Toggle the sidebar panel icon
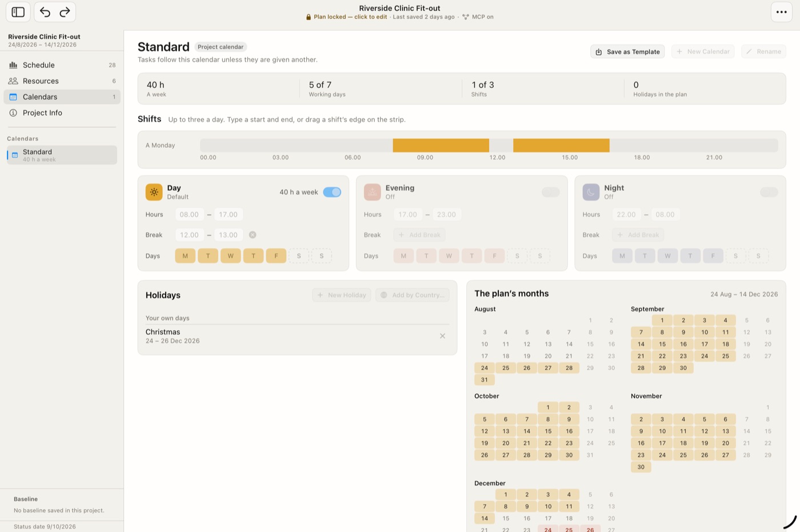The height and width of the screenshot is (532, 800). 18,12
